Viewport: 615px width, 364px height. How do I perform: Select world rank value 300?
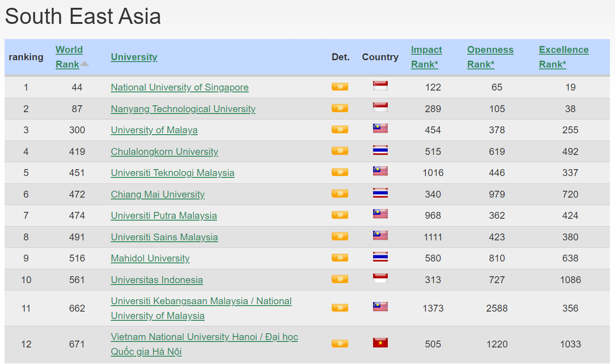coord(77,130)
